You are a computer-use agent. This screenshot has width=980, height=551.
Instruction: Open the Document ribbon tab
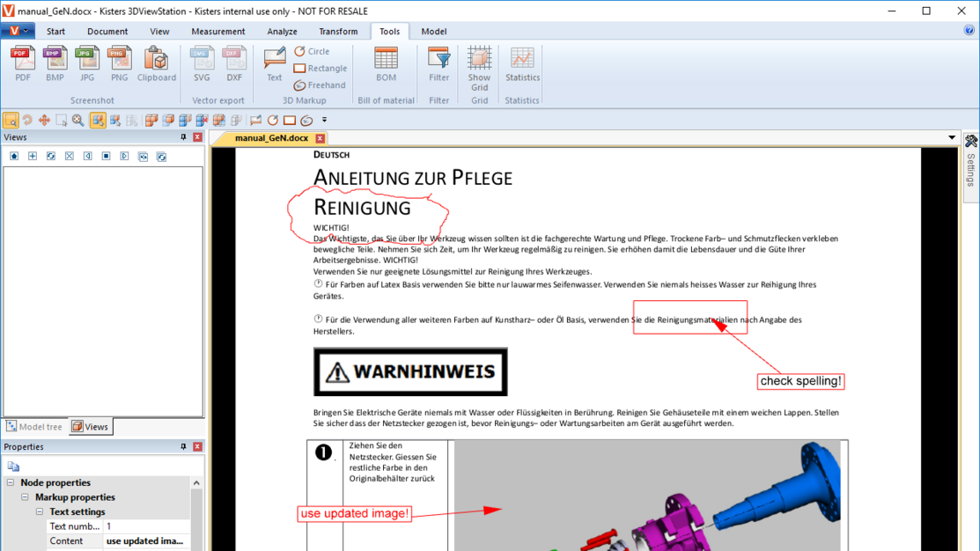[x=107, y=31]
